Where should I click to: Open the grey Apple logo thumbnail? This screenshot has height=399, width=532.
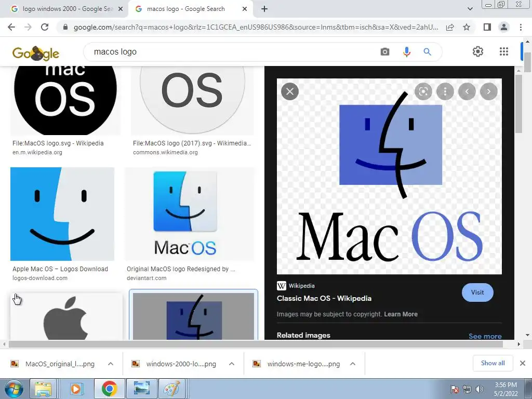[x=66, y=316]
